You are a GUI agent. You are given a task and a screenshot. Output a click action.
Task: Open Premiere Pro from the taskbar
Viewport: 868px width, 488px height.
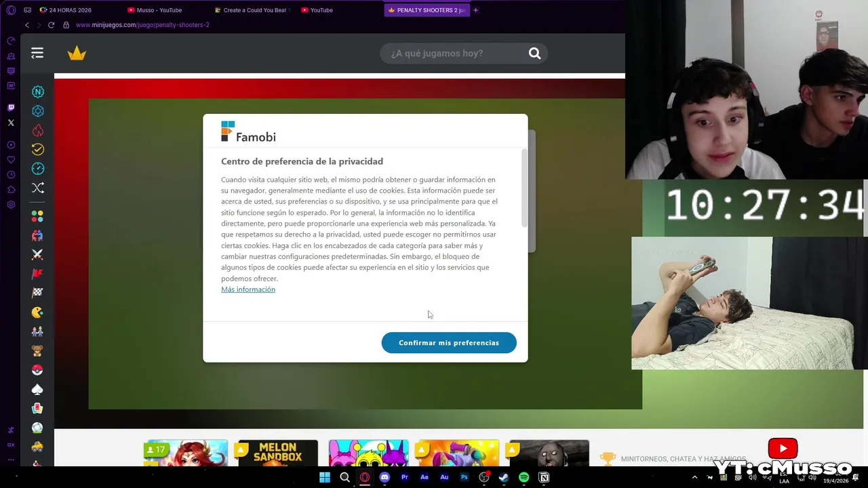[405, 477]
